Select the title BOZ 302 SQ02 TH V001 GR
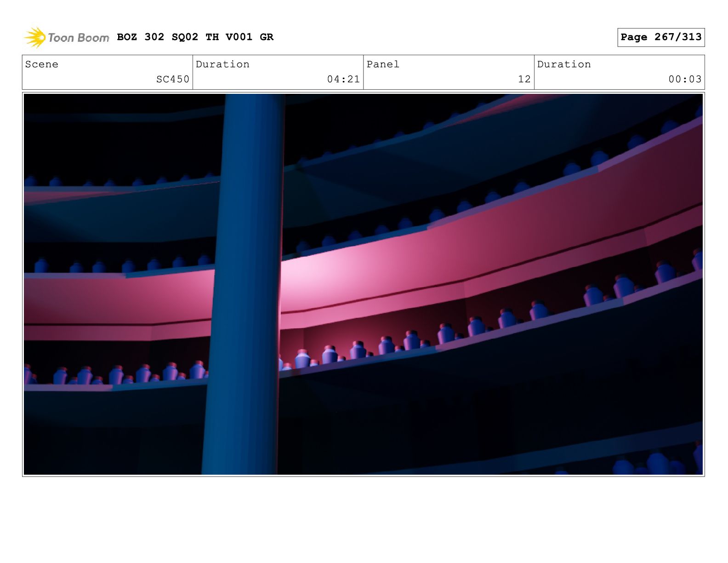This screenshot has height=563, width=728. coord(195,37)
